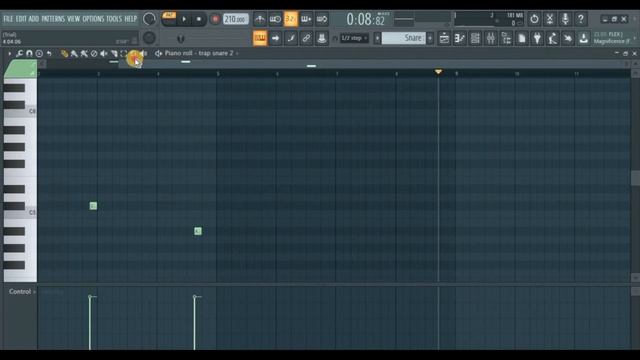This screenshot has height=360, width=640.
Task: Click the icon left of download button
Action: [568, 38]
